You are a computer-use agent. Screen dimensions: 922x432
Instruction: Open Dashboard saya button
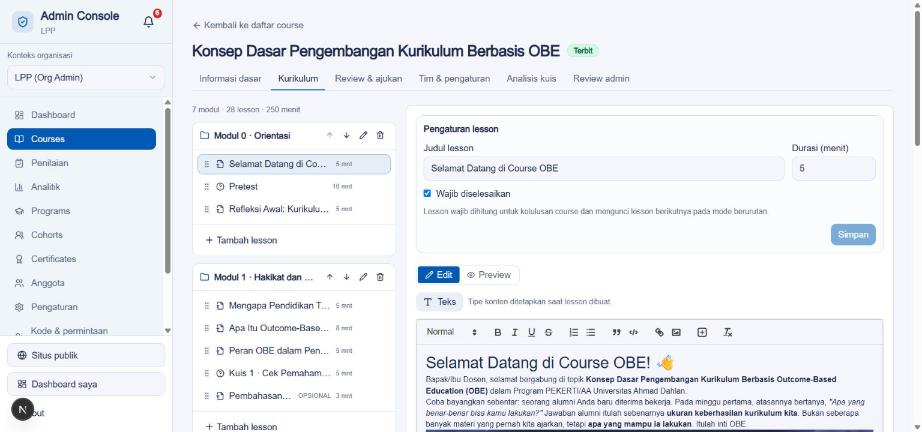click(86, 384)
